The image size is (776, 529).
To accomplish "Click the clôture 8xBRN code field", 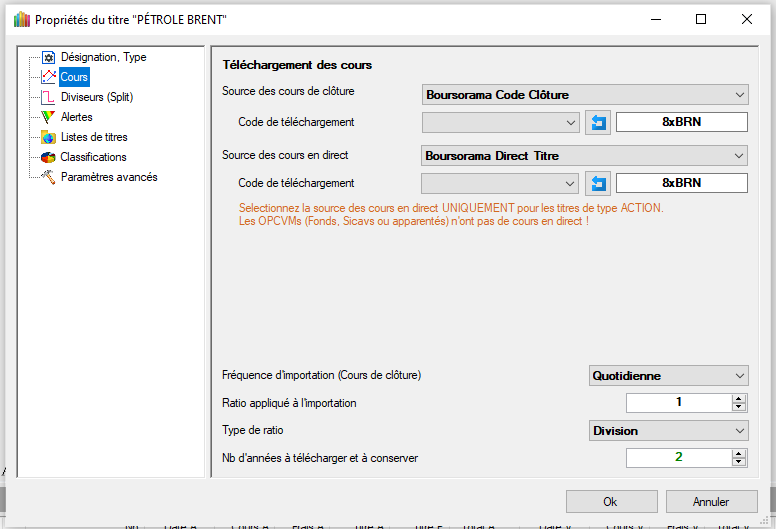I will pos(681,122).
